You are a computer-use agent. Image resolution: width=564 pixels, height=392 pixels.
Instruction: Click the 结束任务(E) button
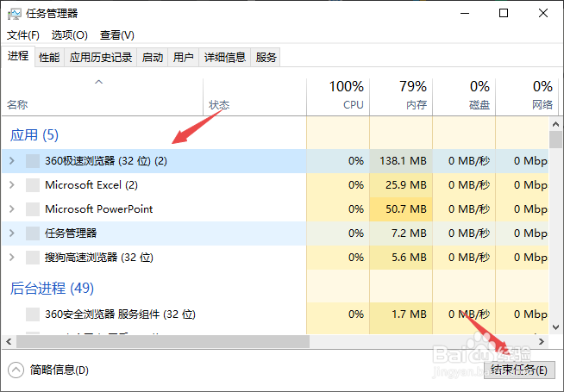[519, 370]
